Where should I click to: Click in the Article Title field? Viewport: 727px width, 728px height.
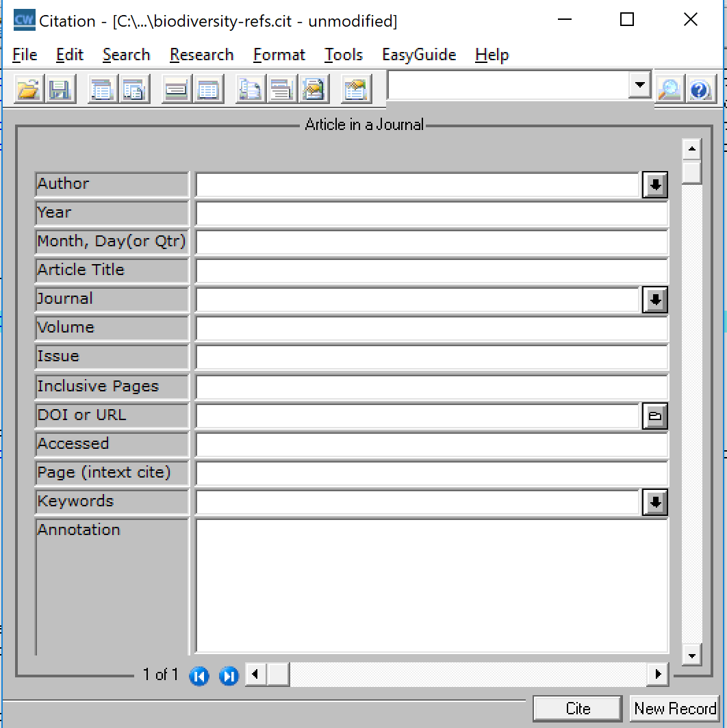click(x=431, y=271)
